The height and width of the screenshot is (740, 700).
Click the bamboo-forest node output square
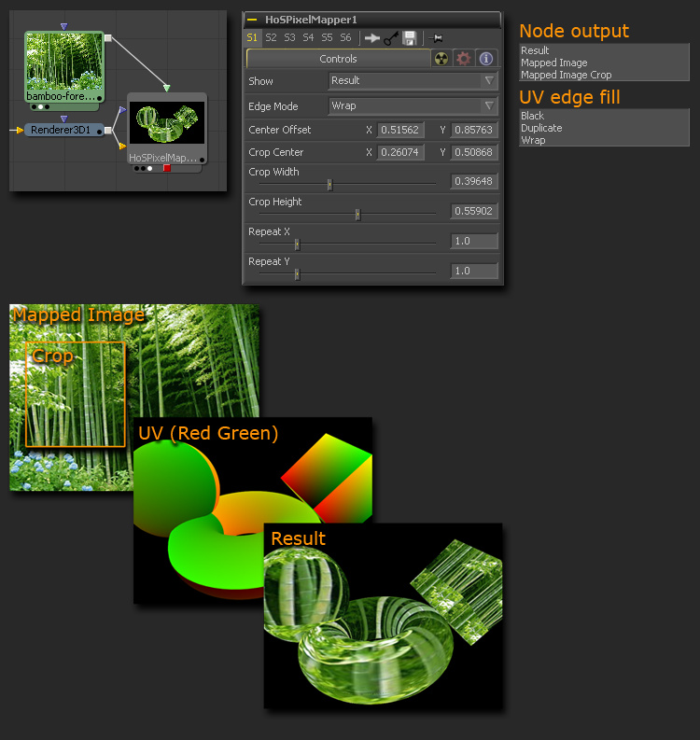coord(108,38)
